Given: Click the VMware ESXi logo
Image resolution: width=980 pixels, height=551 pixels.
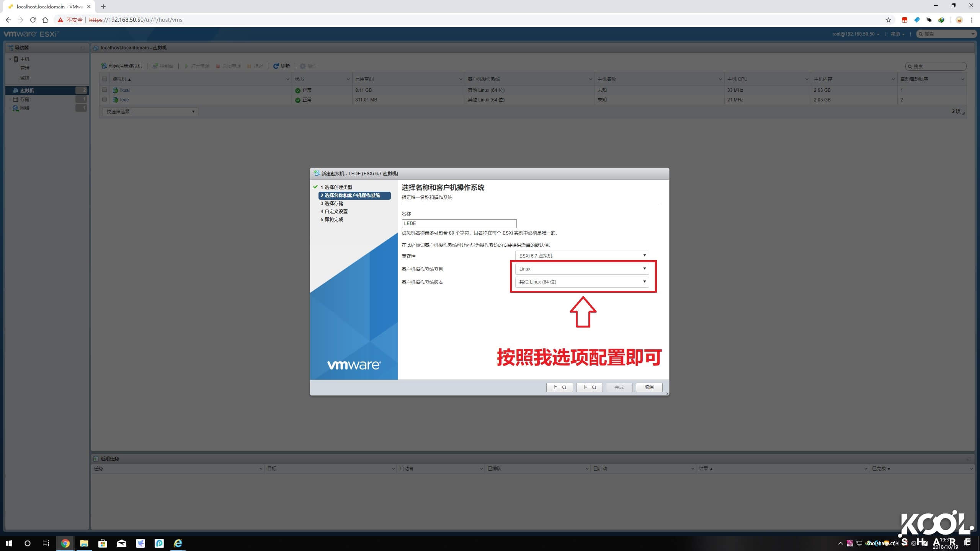Looking at the screenshot, I should [31, 34].
